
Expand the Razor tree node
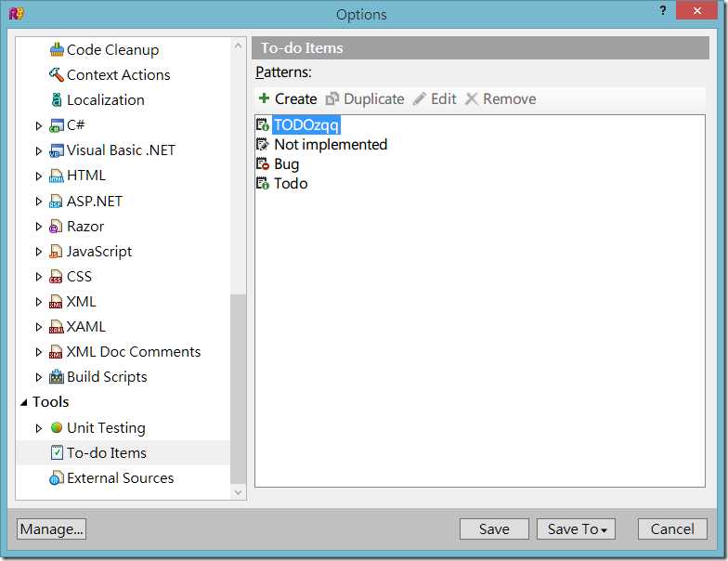coord(39,227)
